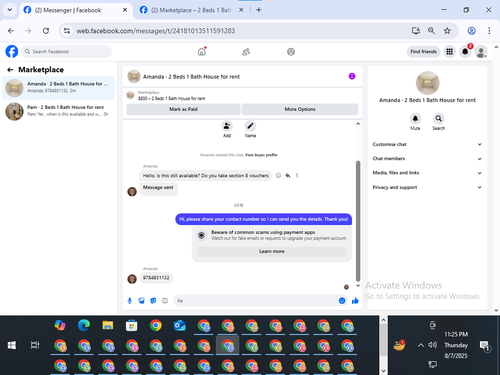Click Learn more on scam warning
Screen dimensions: 500x375
tap(272, 251)
